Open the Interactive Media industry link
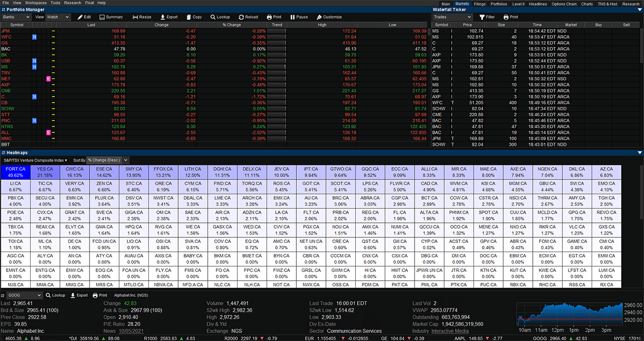 [x=450, y=331]
